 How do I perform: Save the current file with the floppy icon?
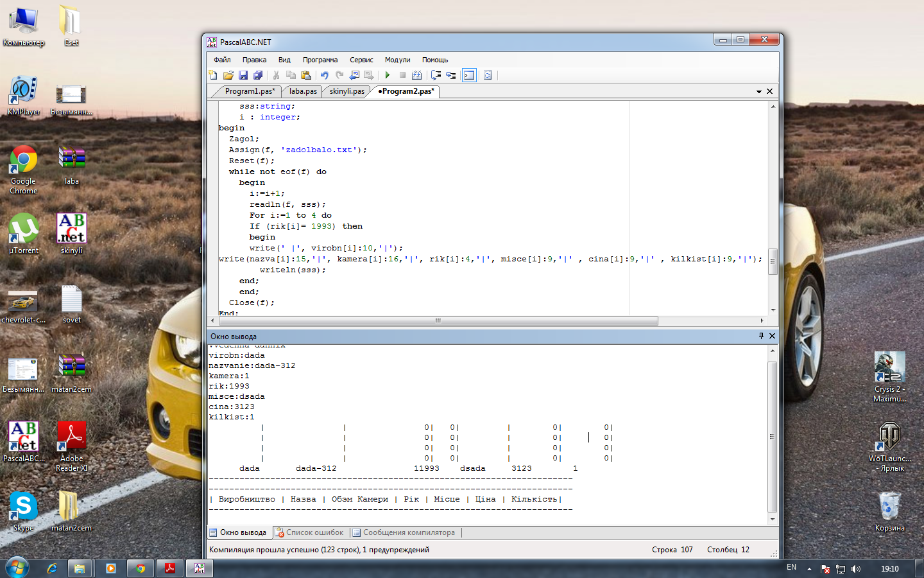click(x=243, y=75)
